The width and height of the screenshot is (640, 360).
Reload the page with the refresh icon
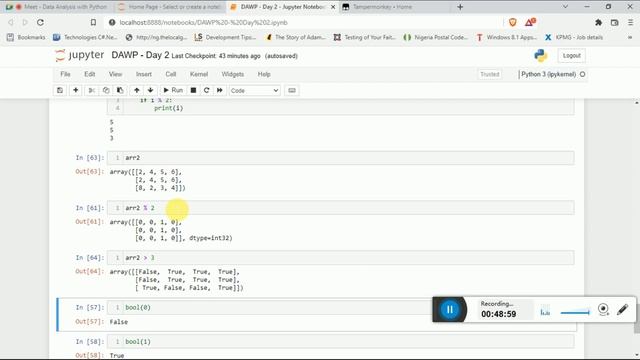tap(40, 22)
